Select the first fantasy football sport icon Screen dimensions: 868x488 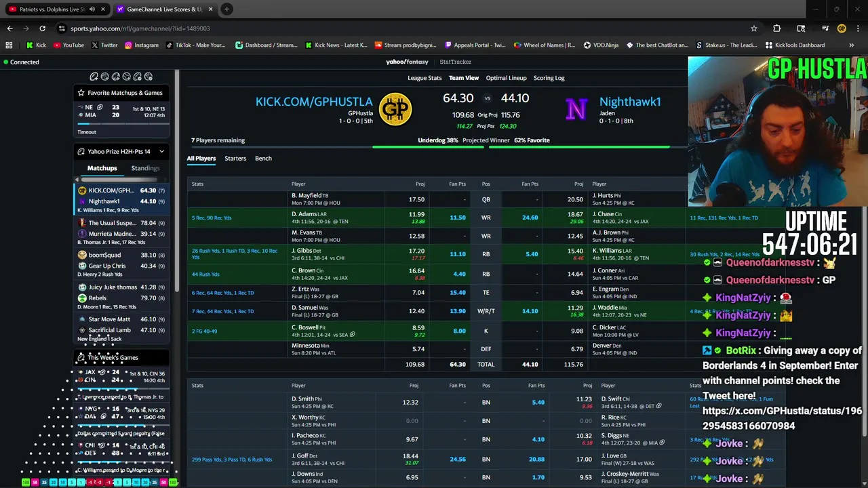(x=94, y=77)
